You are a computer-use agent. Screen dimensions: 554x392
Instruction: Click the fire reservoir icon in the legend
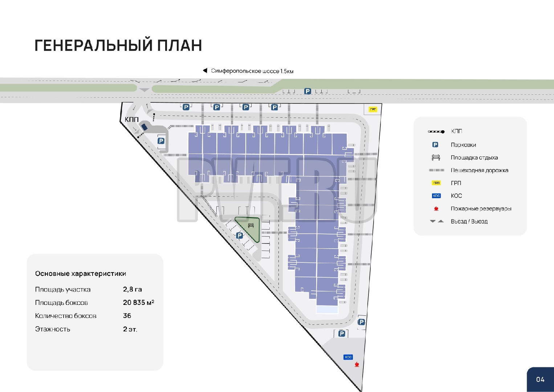coord(436,209)
